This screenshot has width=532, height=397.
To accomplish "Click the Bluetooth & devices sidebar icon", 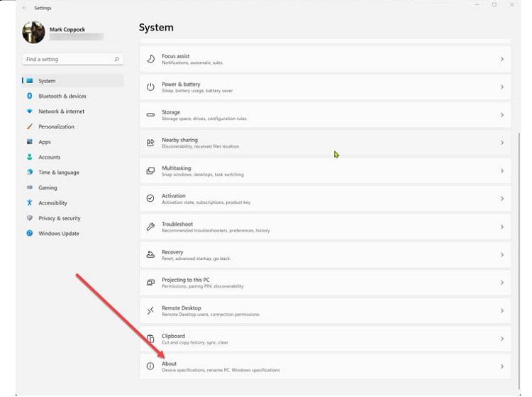I will tap(30, 96).
